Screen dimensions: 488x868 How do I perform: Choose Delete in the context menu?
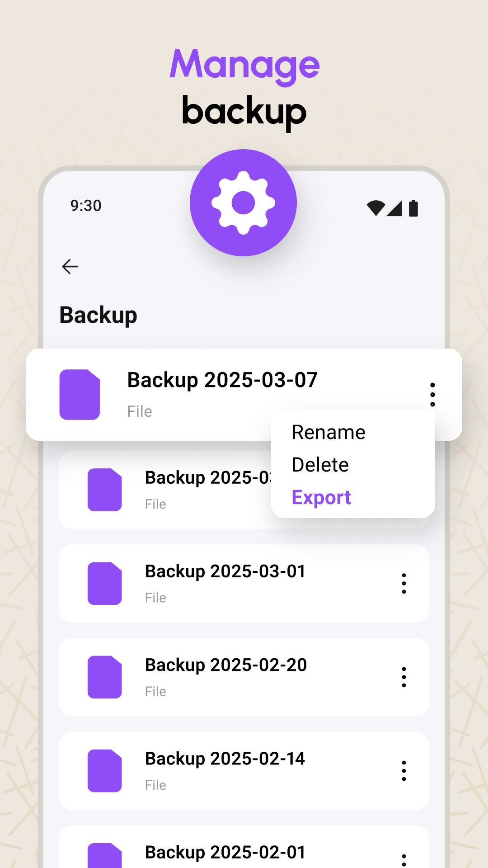coord(320,465)
